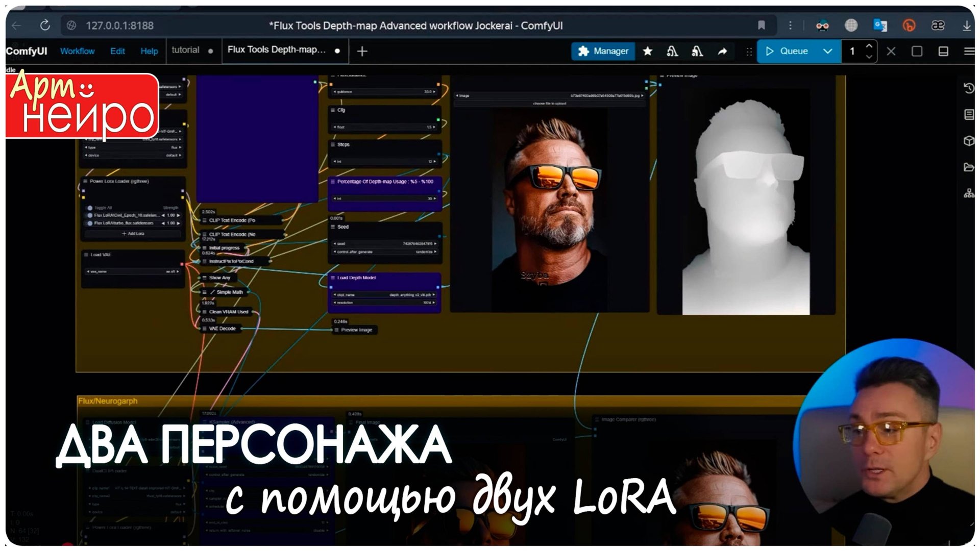Open the Queue dropdown chevron

tap(828, 51)
